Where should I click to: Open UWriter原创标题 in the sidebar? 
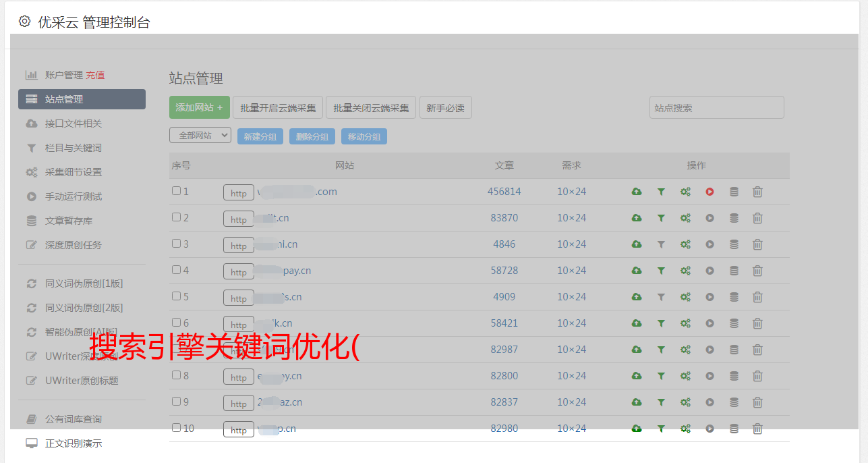pos(82,381)
